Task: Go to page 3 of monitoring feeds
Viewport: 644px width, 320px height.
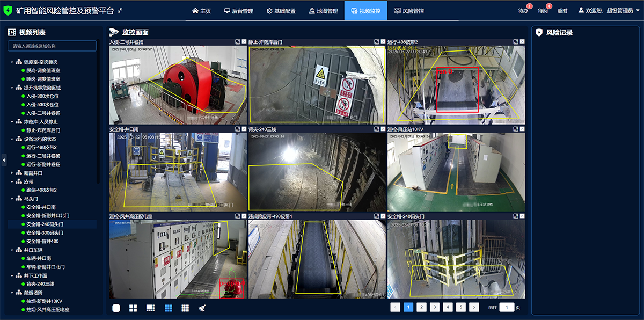Action: pos(435,307)
